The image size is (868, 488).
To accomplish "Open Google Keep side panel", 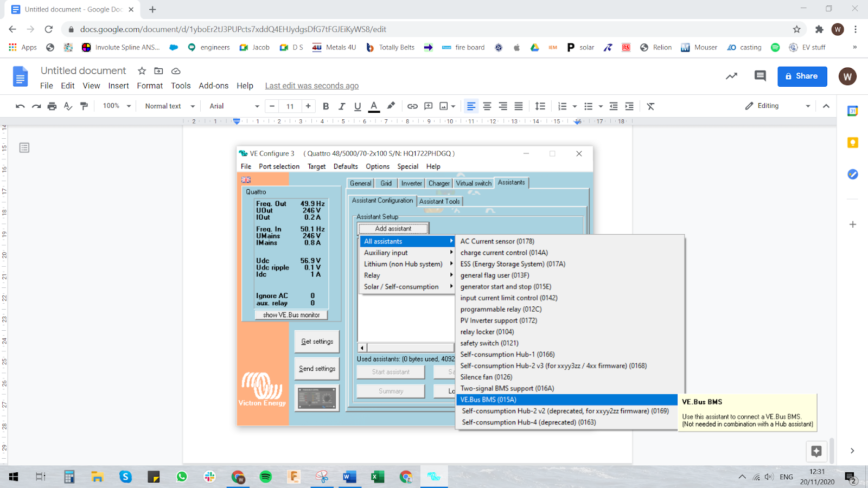I will pyautogui.click(x=853, y=143).
